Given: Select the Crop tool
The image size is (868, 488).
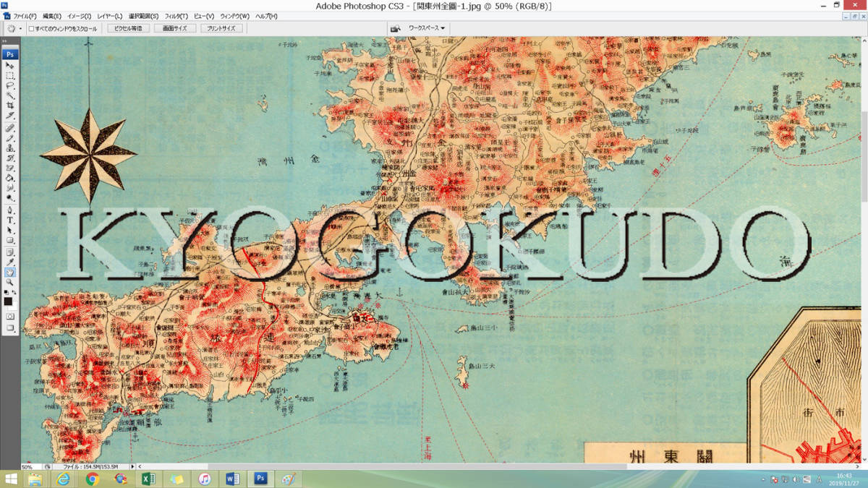Looking at the screenshot, I should point(10,106).
